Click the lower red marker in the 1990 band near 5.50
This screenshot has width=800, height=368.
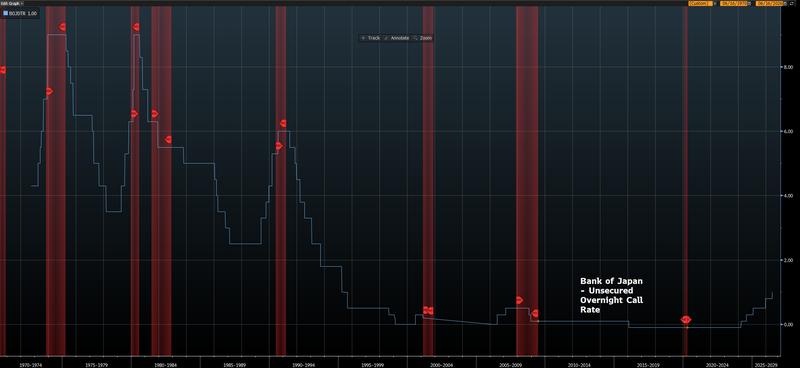tap(279, 145)
